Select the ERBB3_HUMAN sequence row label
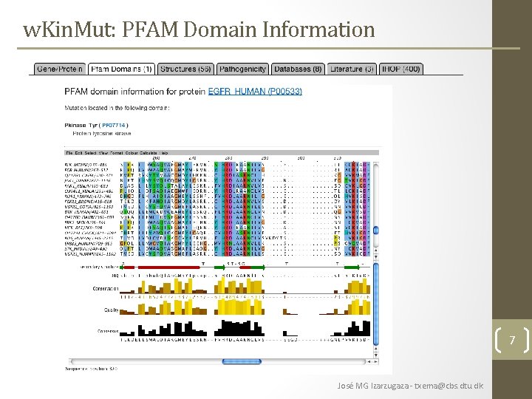 (88, 244)
